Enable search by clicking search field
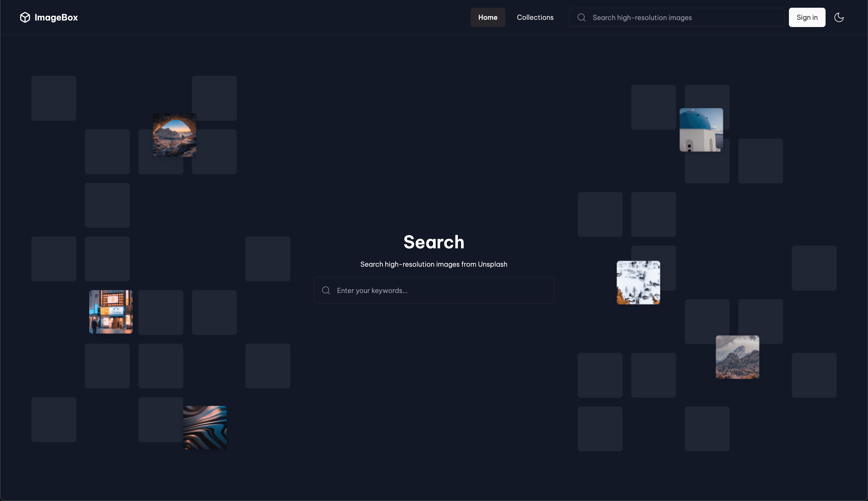Viewport: 868px width, 501px height. click(x=434, y=291)
